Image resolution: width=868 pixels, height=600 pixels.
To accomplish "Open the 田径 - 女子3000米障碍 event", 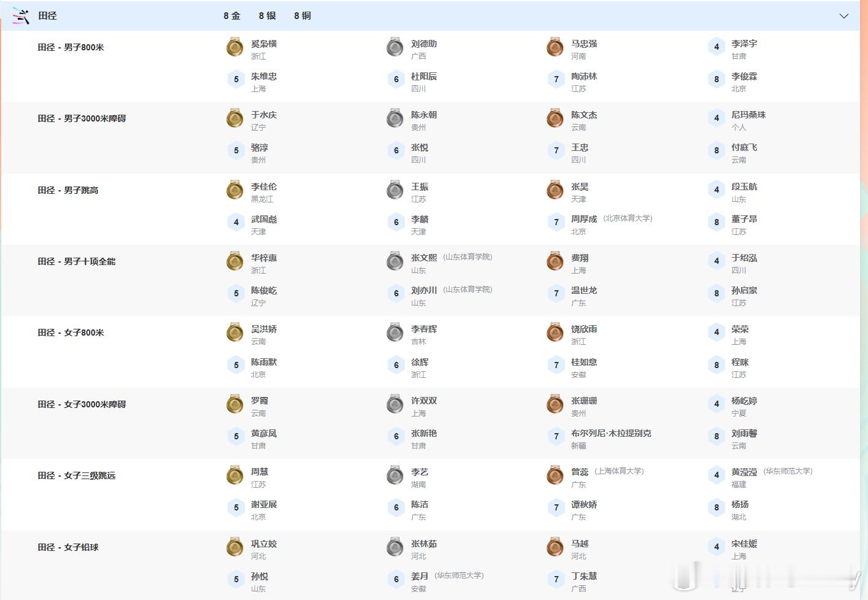I will pos(82,404).
